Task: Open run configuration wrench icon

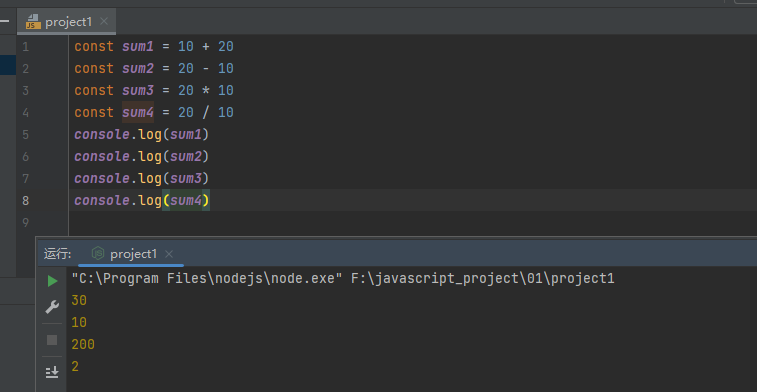Action: pos(52,307)
